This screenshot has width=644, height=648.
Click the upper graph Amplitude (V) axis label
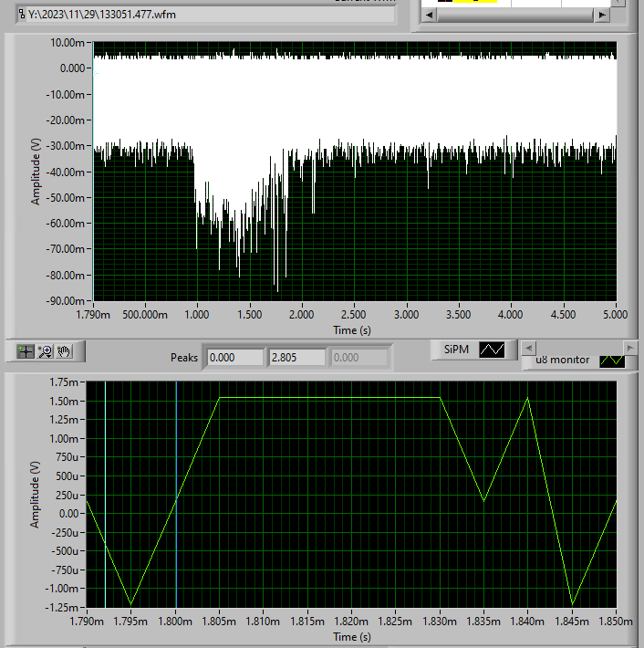click(36, 172)
